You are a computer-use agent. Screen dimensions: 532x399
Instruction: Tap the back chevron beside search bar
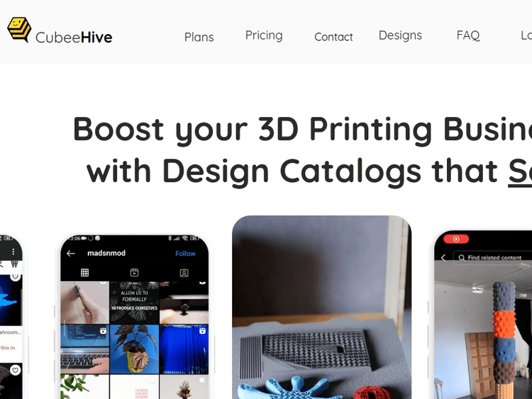pos(443,258)
